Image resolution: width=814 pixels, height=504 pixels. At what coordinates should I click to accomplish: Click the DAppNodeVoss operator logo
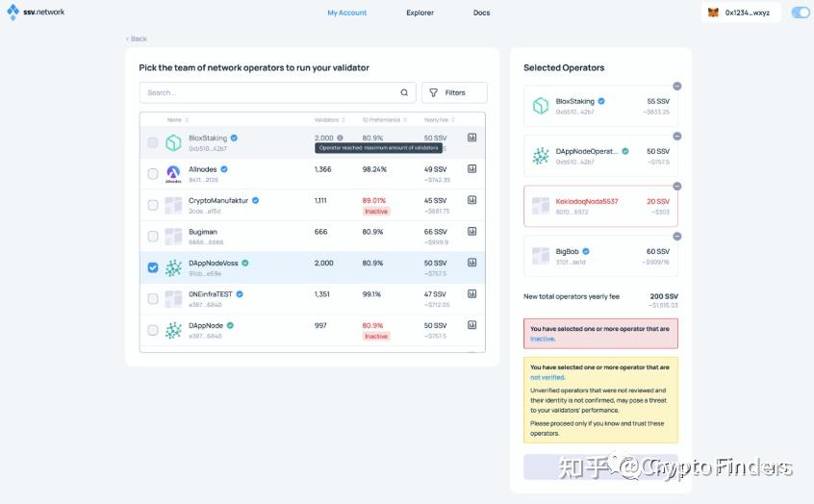(x=173, y=267)
